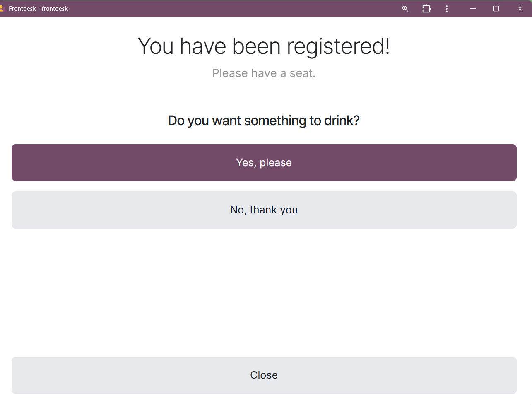Click the 'Please have a seat.' subtitle
The height and width of the screenshot is (406, 532).
point(264,73)
